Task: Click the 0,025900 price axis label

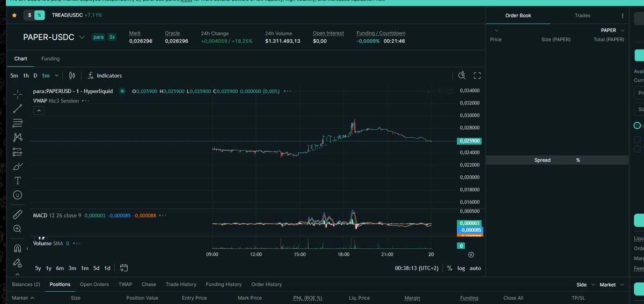Action: [470, 141]
